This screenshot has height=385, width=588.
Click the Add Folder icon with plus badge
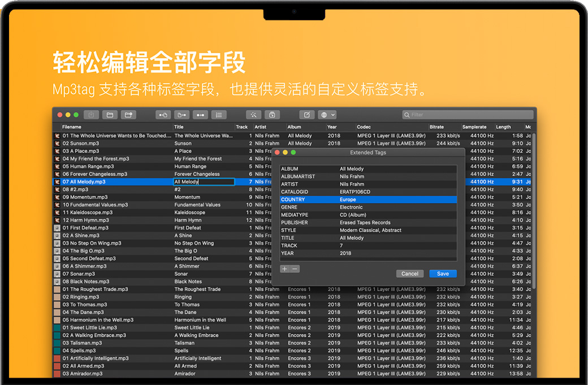pos(128,115)
